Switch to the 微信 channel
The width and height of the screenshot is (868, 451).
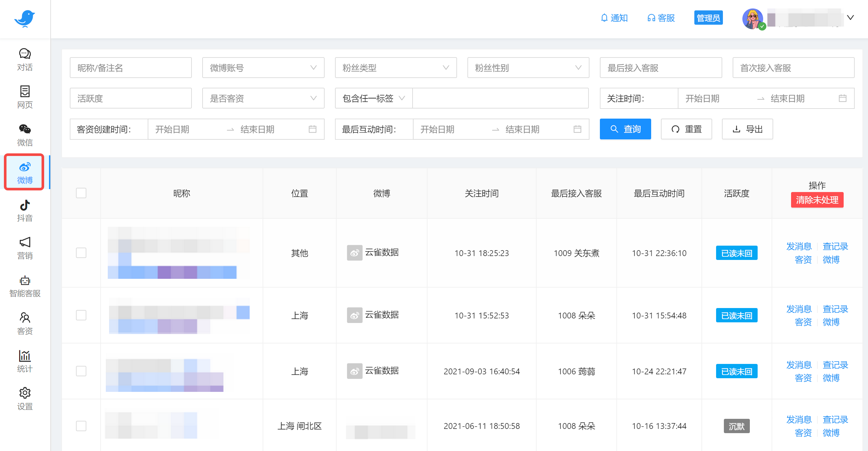(x=25, y=134)
